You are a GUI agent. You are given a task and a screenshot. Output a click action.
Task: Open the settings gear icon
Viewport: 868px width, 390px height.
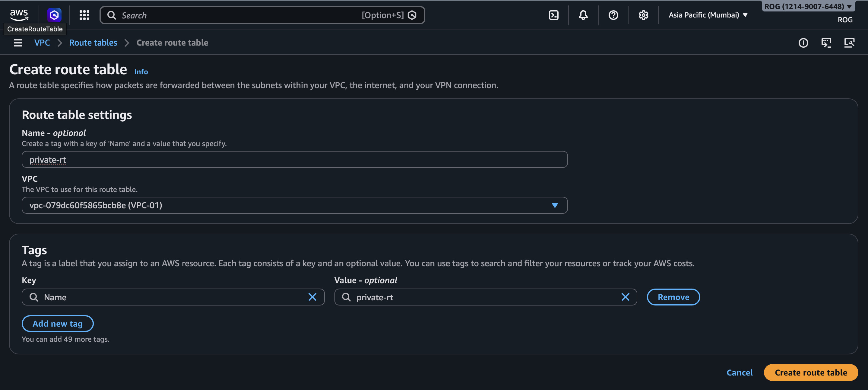[643, 15]
